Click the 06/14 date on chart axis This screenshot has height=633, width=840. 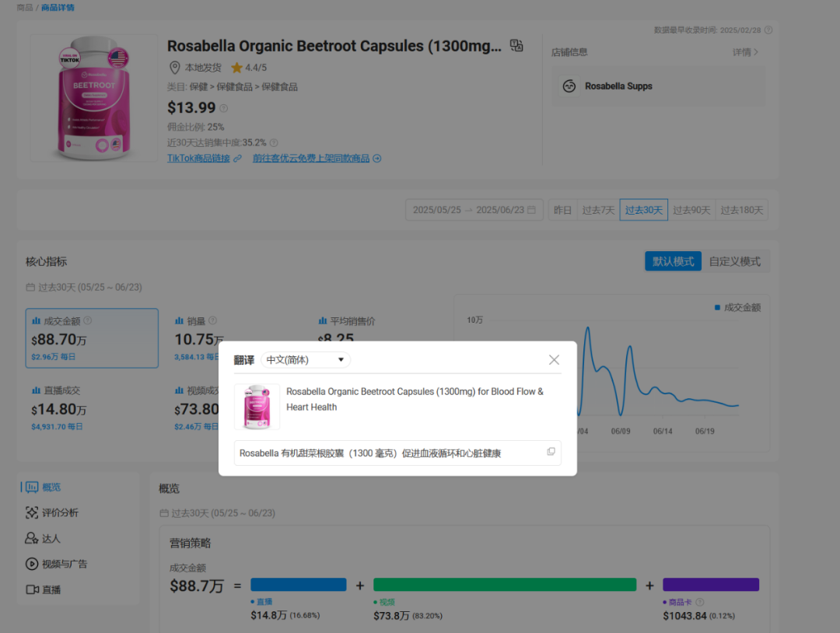pos(663,431)
